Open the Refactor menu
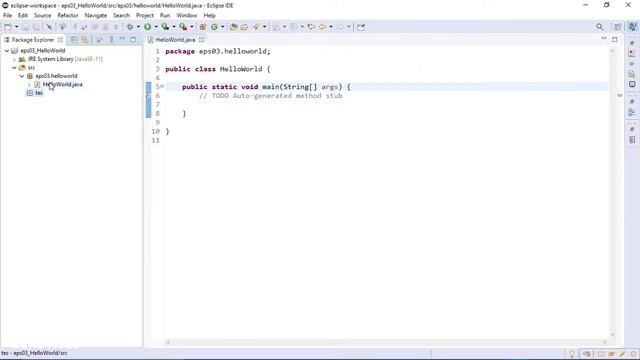The height and width of the screenshot is (360, 640). [68, 16]
